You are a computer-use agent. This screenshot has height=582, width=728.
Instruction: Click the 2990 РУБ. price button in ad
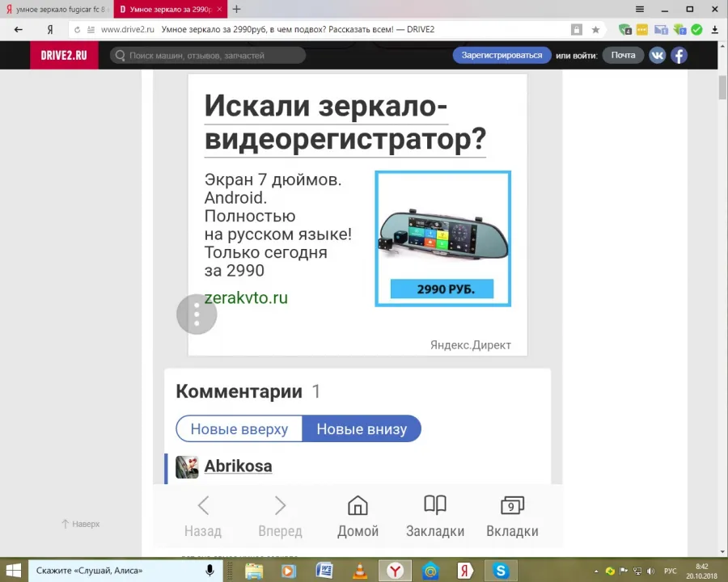tap(442, 289)
